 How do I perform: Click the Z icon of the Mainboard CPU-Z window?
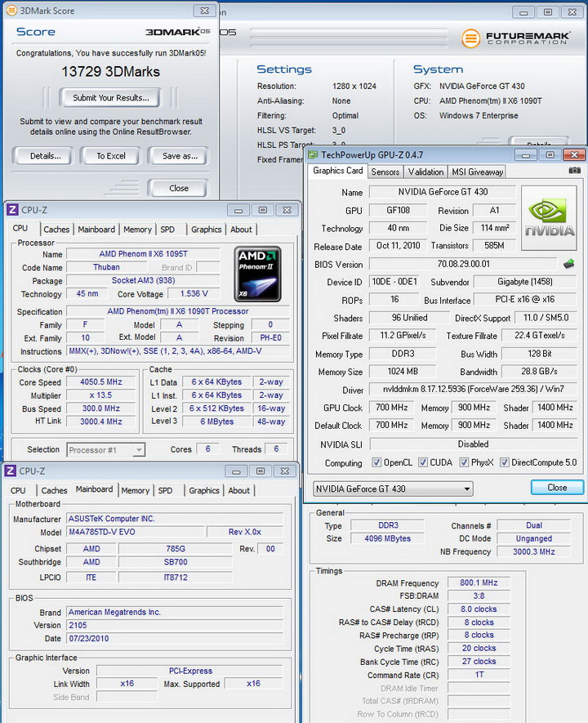[11, 471]
